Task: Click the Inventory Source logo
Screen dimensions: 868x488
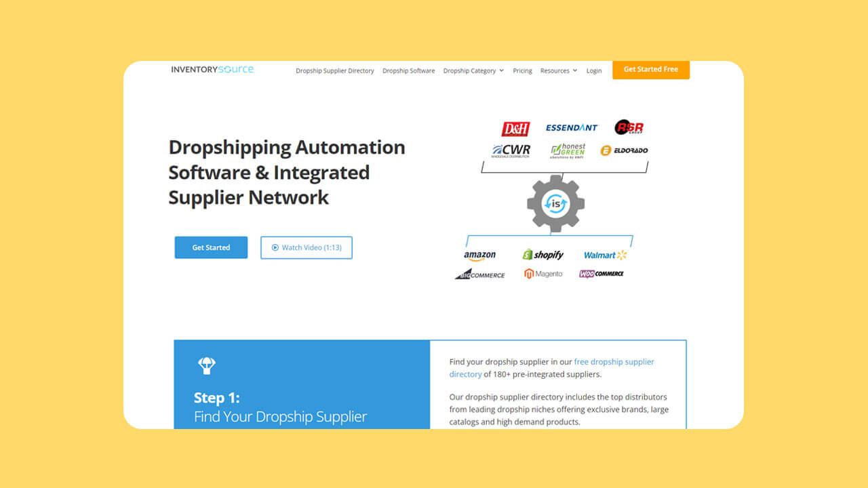Action: 212,69
